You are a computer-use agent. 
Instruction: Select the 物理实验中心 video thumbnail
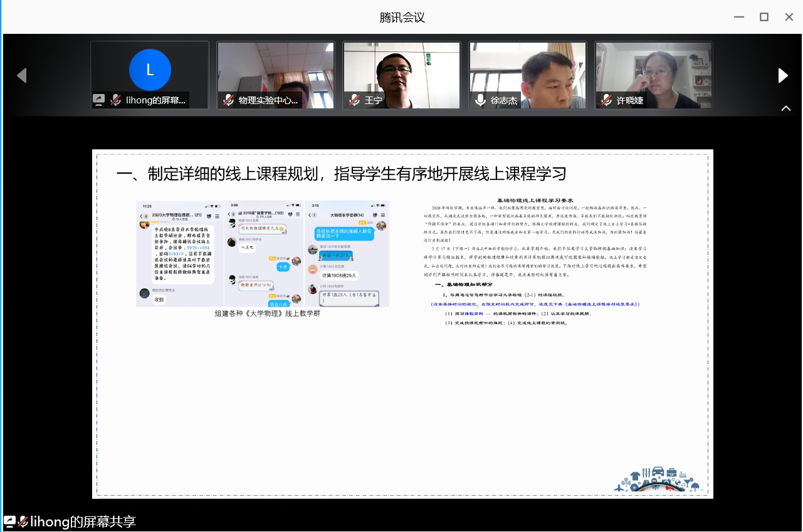point(276,70)
